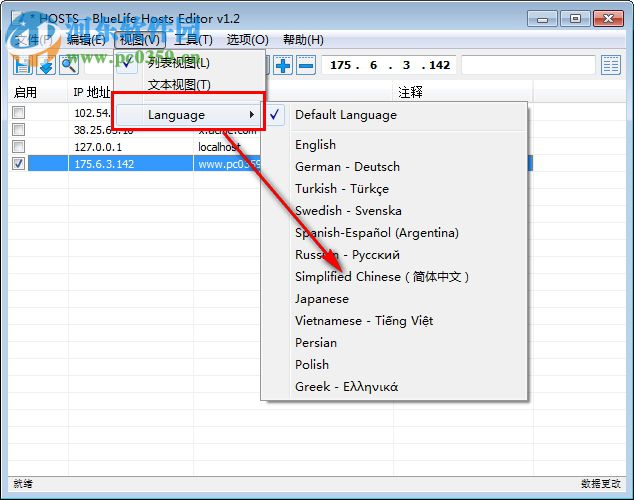Choose German - Deutsch language

pyautogui.click(x=394, y=167)
